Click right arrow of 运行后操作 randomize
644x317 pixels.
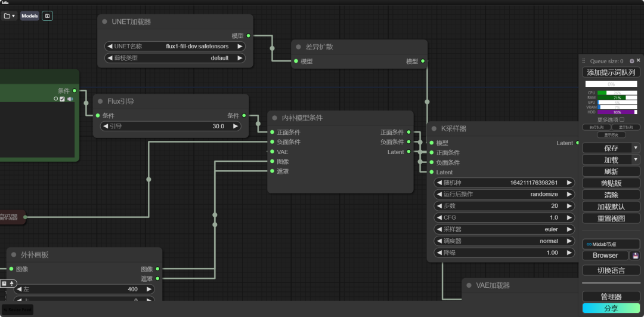[569, 194]
